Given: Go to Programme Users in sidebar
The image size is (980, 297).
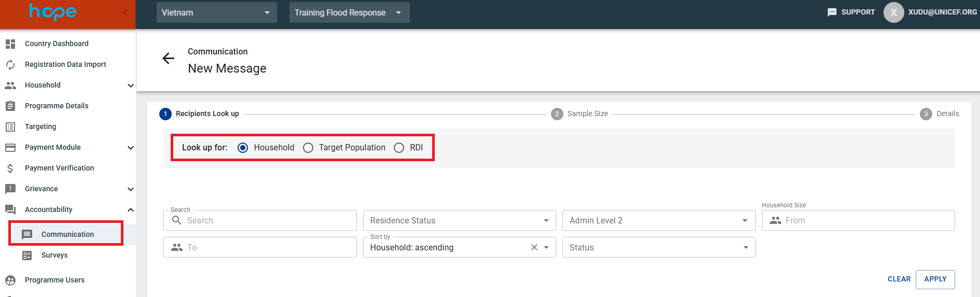Looking at the screenshot, I should [54, 280].
